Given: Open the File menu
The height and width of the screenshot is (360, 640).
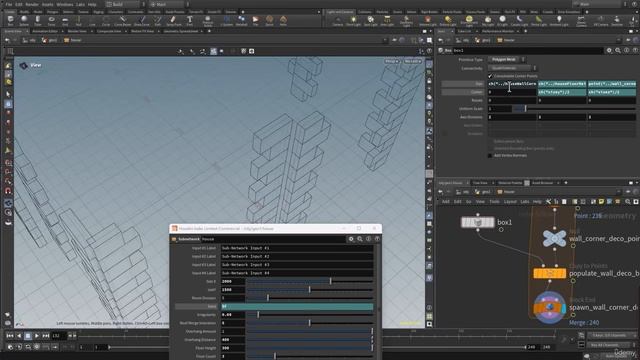Looking at the screenshot, I should pos(9,4).
